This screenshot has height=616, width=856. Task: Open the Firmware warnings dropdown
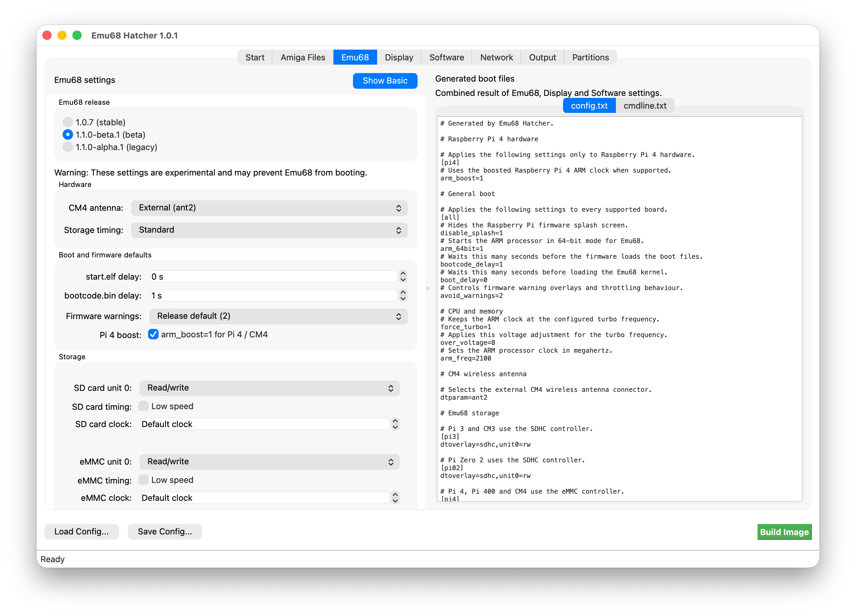(x=278, y=316)
